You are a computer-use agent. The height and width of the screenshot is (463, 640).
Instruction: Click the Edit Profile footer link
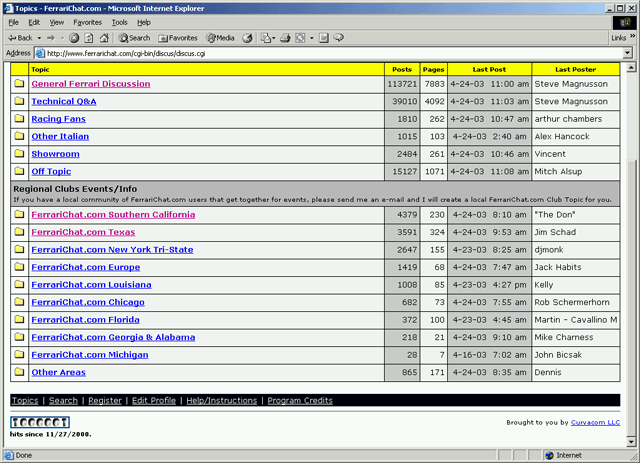pos(154,401)
